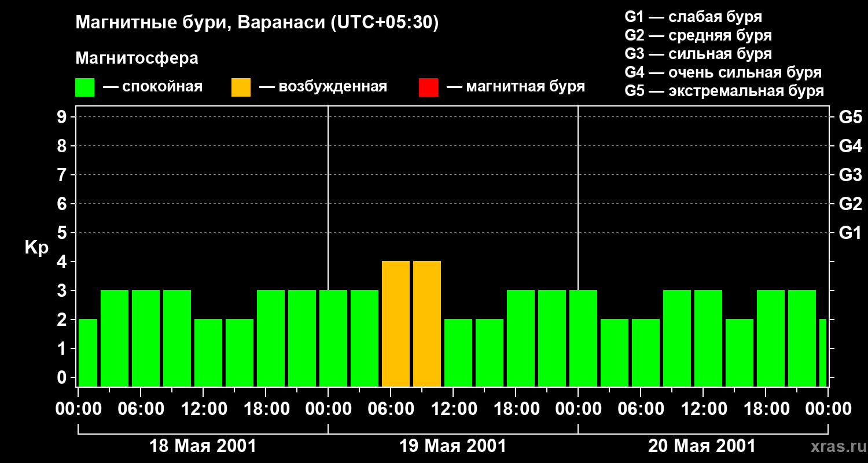This screenshot has width=868, height=463.
Task: Click the G1 — слабая буря legend line
Action: pyautogui.click(x=693, y=16)
